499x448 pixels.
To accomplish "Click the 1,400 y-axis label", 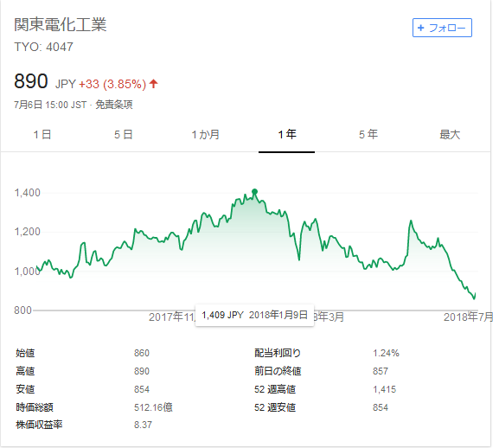I will click(28, 193).
